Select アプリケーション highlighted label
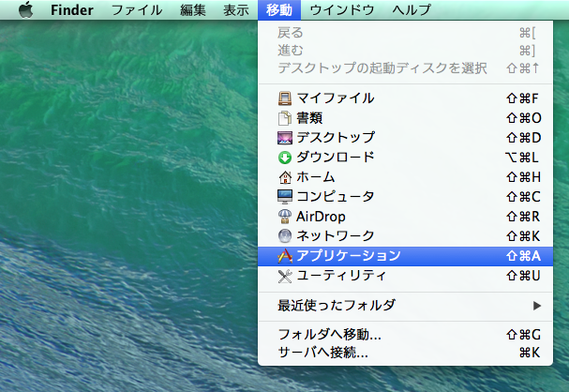Image resolution: width=569 pixels, height=392 pixels. pyautogui.click(x=349, y=256)
